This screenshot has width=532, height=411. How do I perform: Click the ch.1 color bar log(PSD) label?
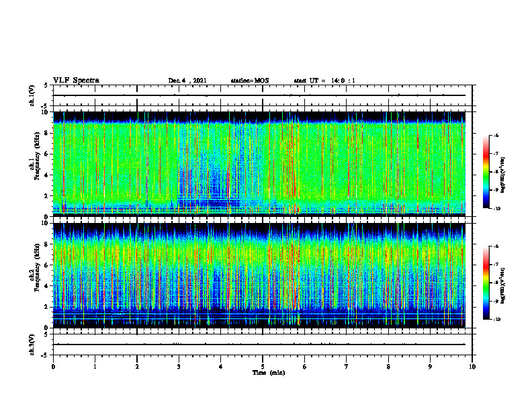[x=503, y=175]
